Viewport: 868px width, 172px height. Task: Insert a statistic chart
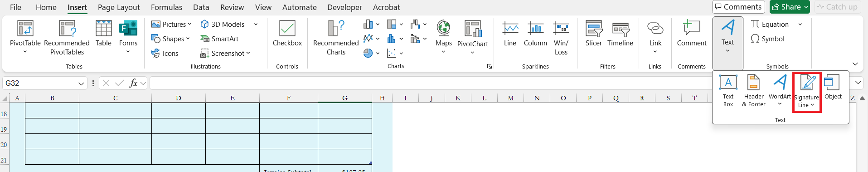395,39
